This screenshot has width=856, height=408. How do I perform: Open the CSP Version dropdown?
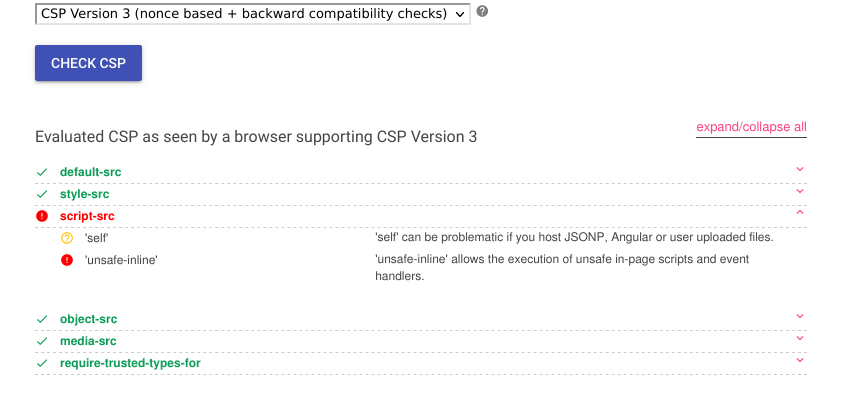click(252, 14)
